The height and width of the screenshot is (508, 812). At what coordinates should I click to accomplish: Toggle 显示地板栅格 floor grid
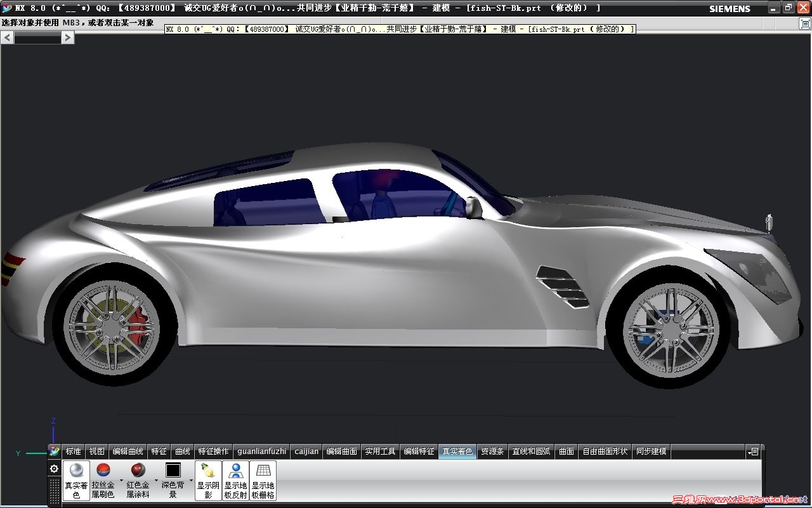tap(263, 481)
